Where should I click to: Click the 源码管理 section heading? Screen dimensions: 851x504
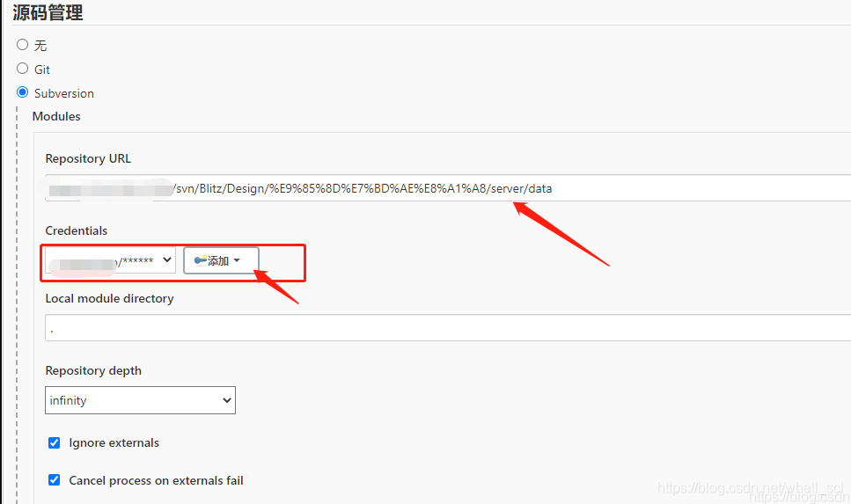click(48, 12)
